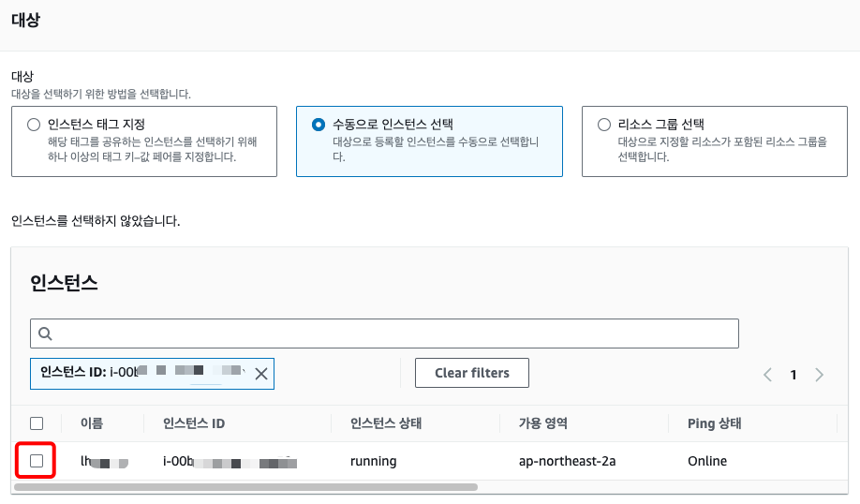Choose the 수동으로 인스턴스 선택 radio option
This screenshot has width=860, height=504.
319,125
